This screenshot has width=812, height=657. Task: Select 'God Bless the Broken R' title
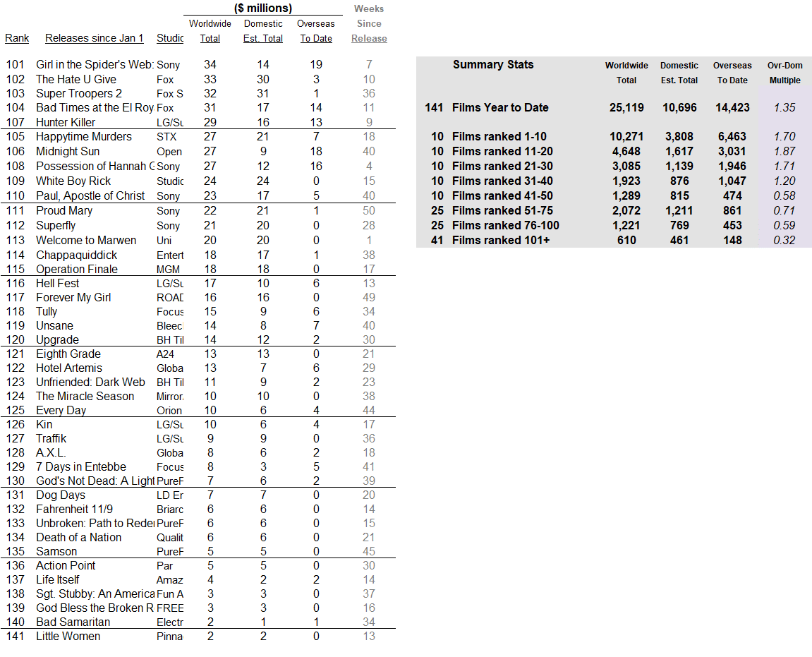(x=95, y=608)
